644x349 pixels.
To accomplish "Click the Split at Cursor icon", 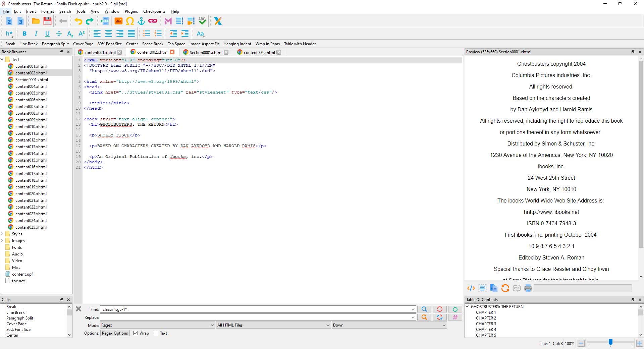I will [x=105, y=21].
